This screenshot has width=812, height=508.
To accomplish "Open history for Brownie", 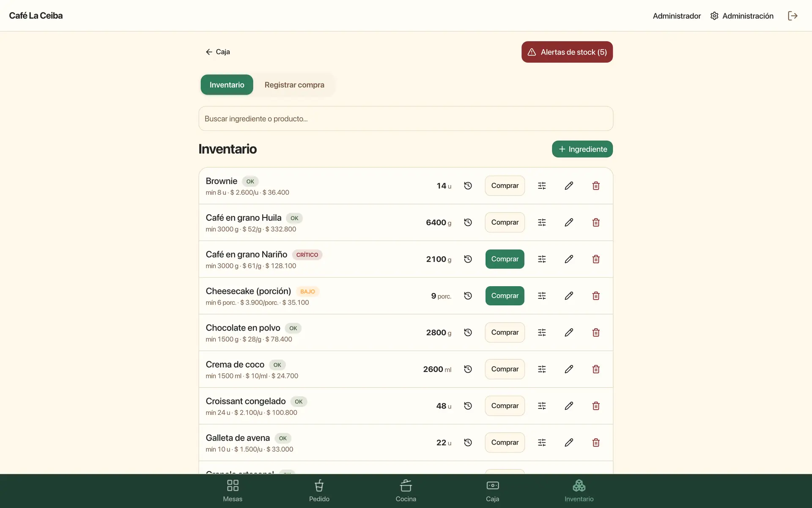I will pos(468,185).
